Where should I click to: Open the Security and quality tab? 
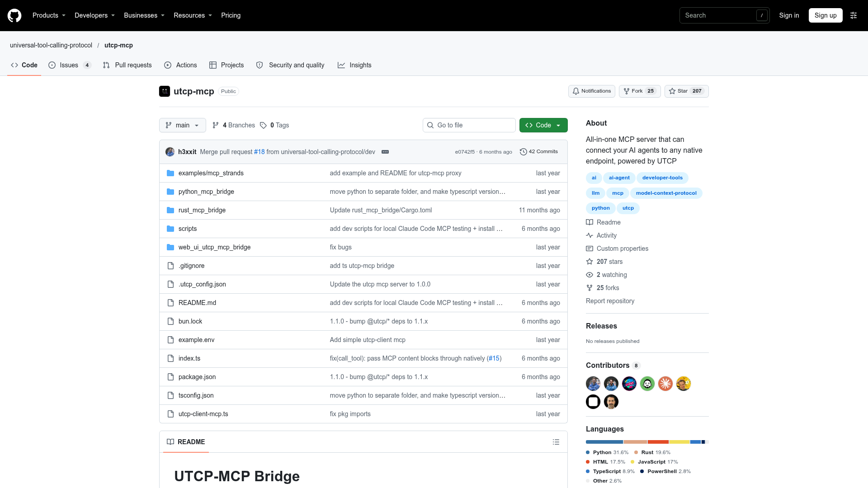tap(290, 65)
